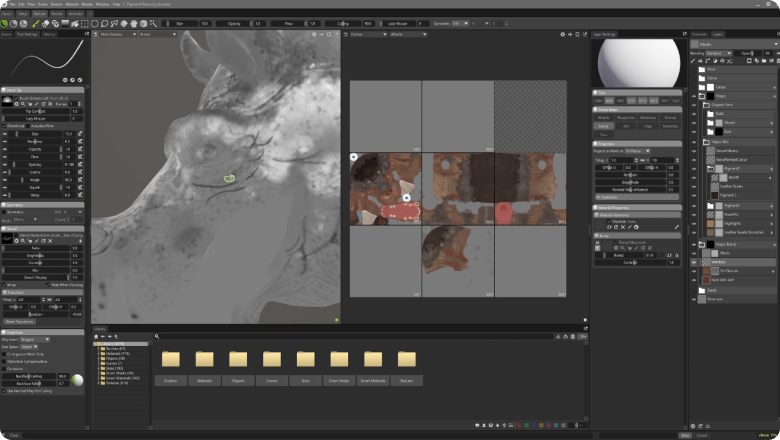Toggle the Directional checkbox
This screenshot has width=780, height=440.
pyautogui.click(x=5, y=126)
